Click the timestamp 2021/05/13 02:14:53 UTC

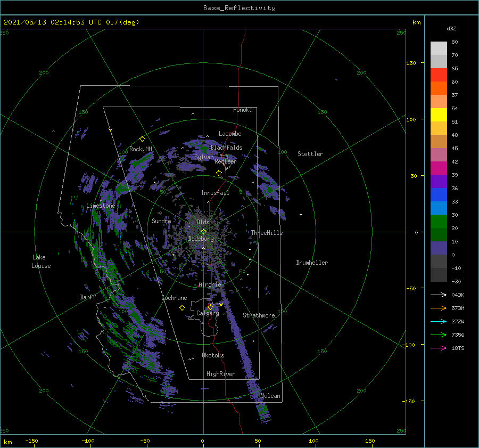pos(53,22)
